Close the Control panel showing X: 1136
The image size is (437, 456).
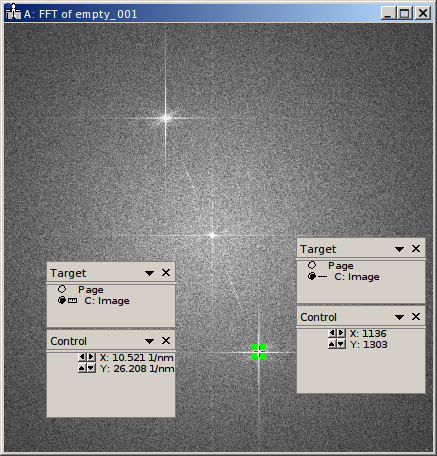pos(416,317)
